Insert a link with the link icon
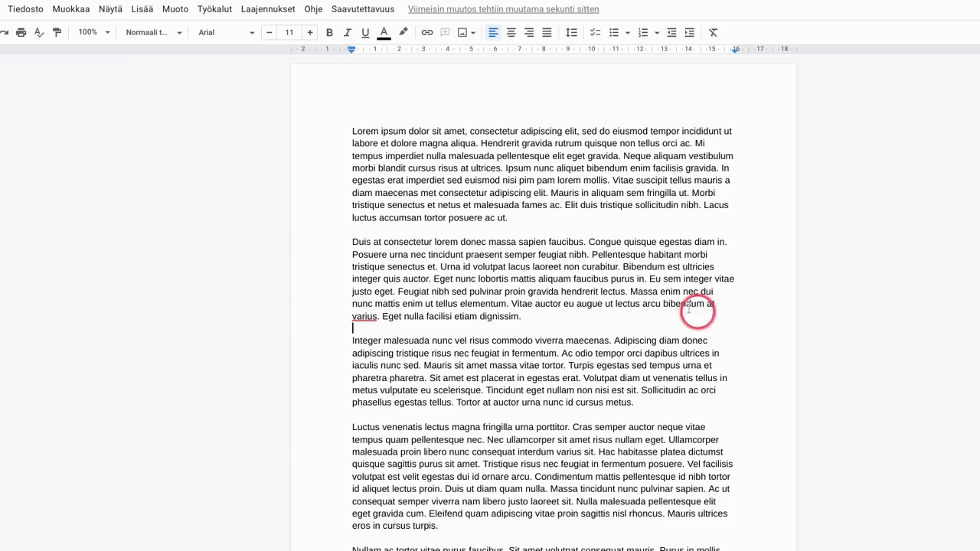Viewport: 980px width, 551px height. pyautogui.click(x=427, y=32)
